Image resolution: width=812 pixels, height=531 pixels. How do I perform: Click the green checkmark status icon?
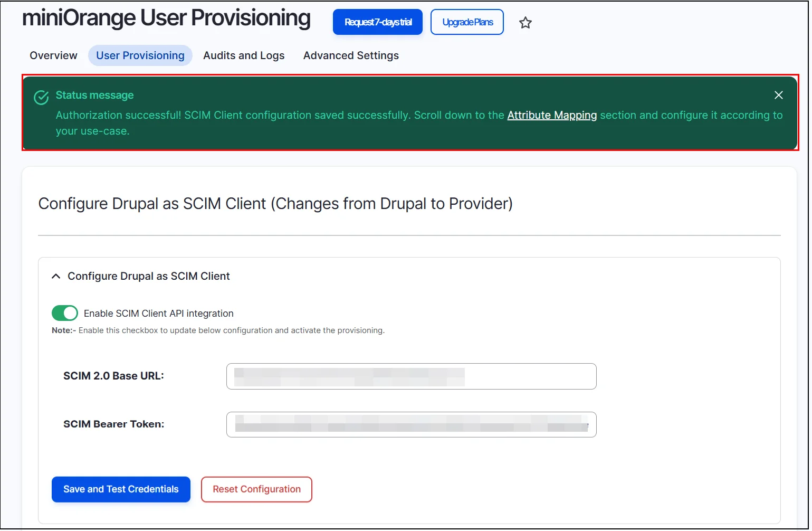pos(41,98)
